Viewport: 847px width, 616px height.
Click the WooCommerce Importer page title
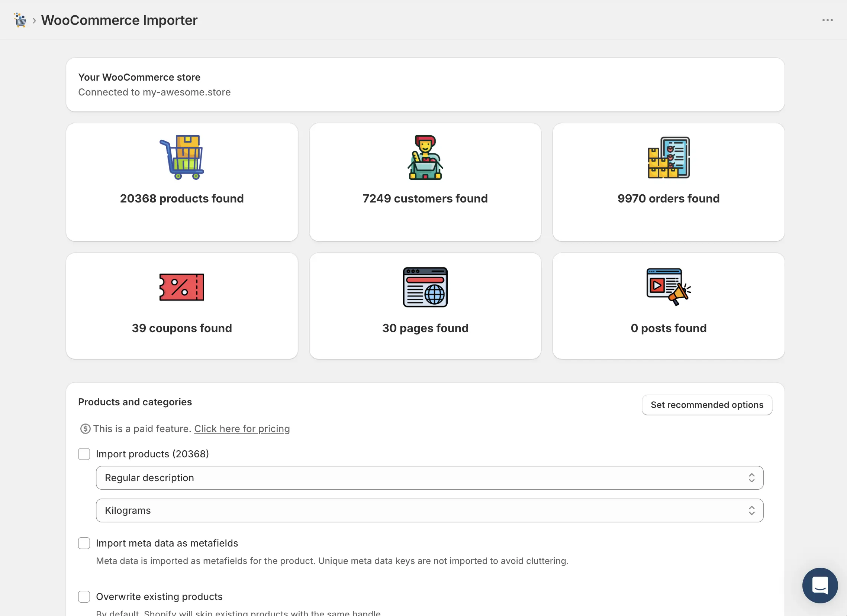point(119,20)
